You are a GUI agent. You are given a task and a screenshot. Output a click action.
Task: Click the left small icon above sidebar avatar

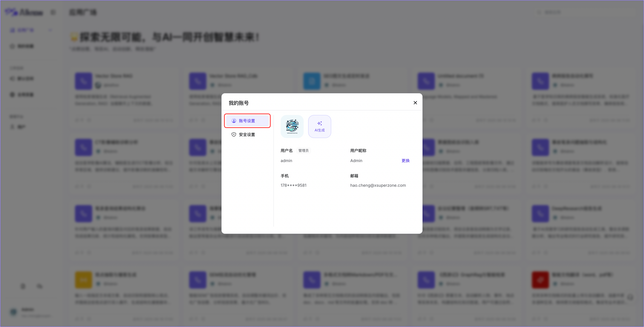23,286
